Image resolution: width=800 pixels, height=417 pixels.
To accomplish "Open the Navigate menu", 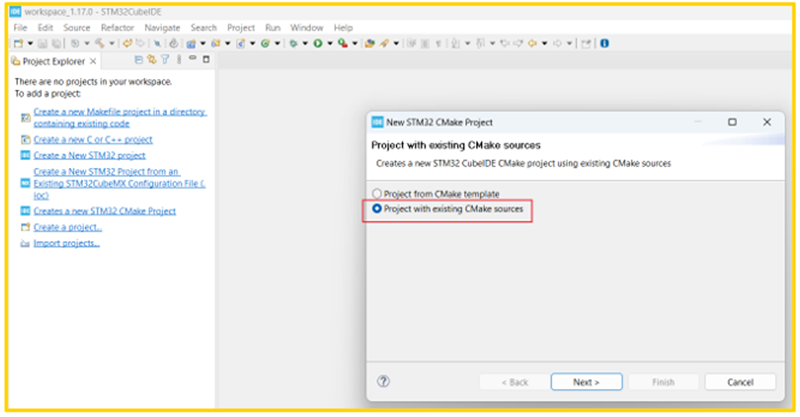I will [162, 28].
